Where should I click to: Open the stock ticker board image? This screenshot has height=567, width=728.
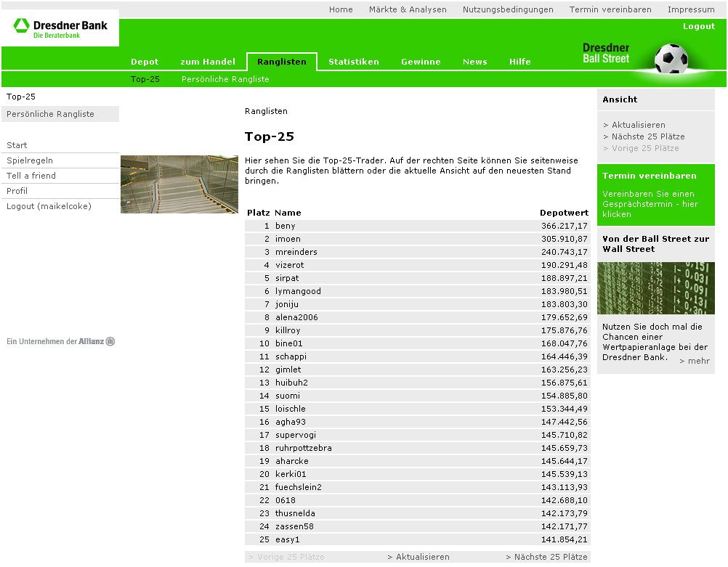[x=655, y=288]
